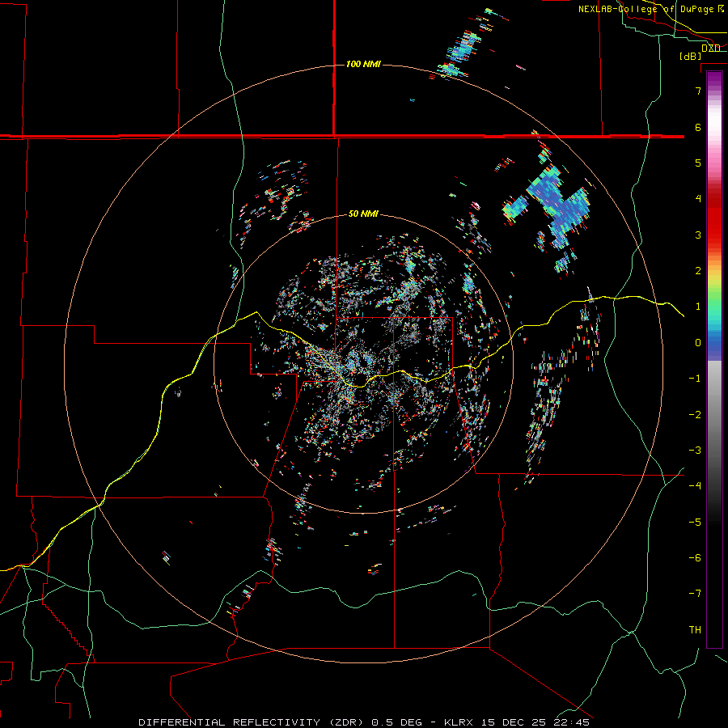Image resolution: width=728 pixels, height=728 pixels.
Task: Click the "-1" value on the dB scale
Action: click(x=695, y=379)
